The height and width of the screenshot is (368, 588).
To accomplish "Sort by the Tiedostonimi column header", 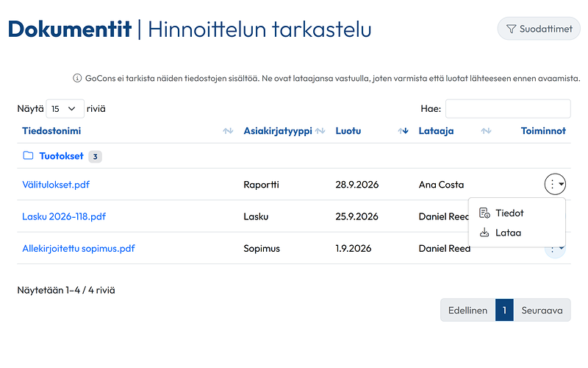I will point(51,131).
